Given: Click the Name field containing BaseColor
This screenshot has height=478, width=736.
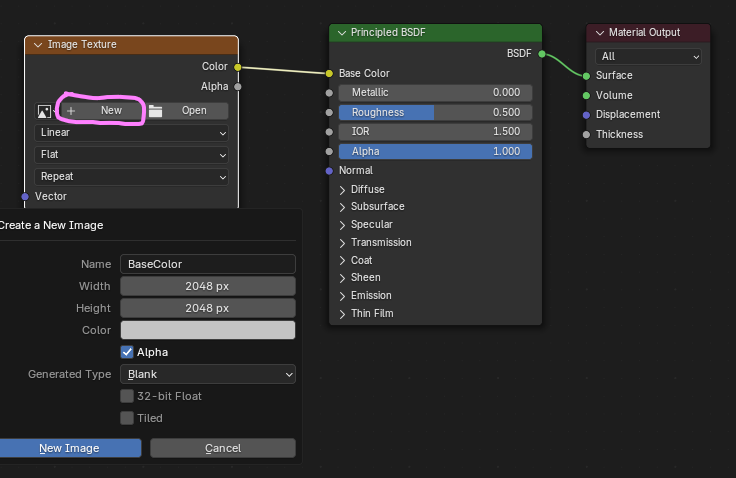Looking at the screenshot, I should pyautogui.click(x=208, y=264).
